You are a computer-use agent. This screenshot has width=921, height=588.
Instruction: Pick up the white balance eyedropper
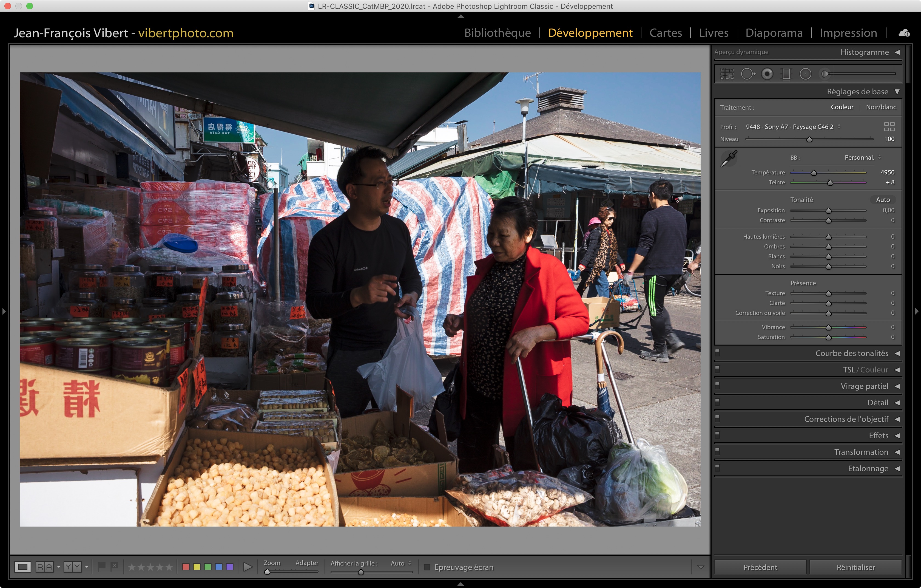(x=728, y=158)
